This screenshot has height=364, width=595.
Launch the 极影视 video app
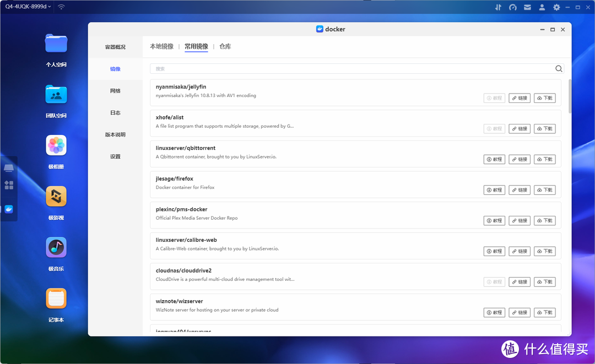coord(56,197)
